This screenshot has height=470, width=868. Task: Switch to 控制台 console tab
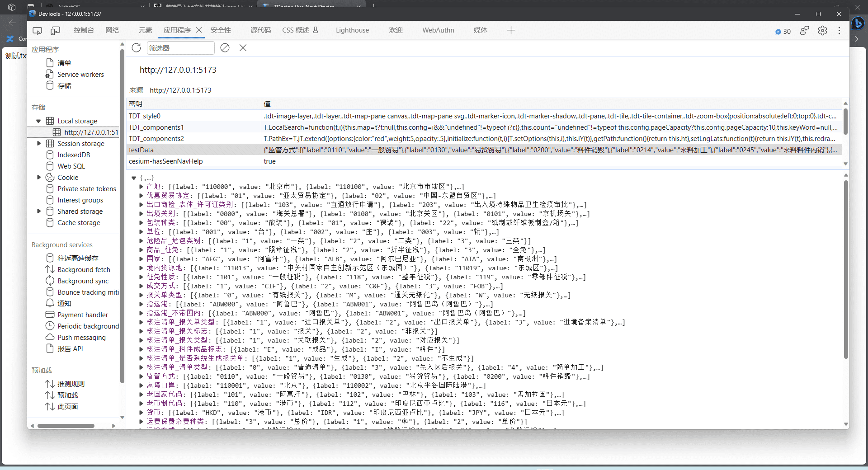coord(84,30)
